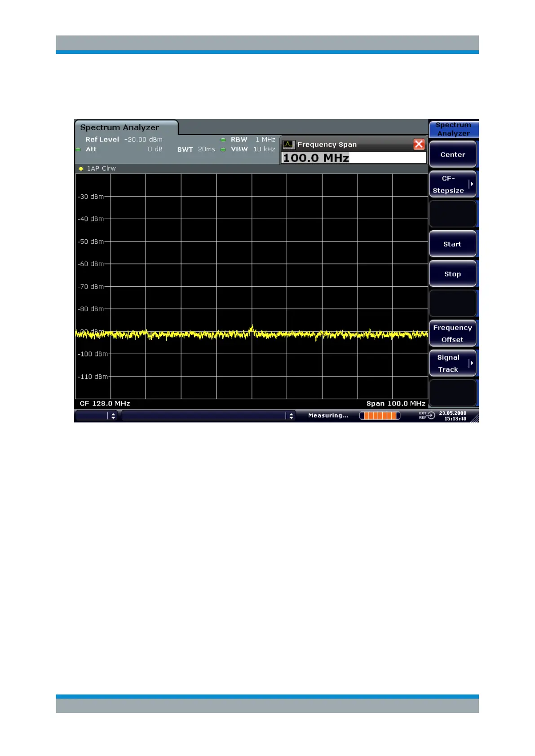Click the CF 128.0 MHz label

pos(105,404)
